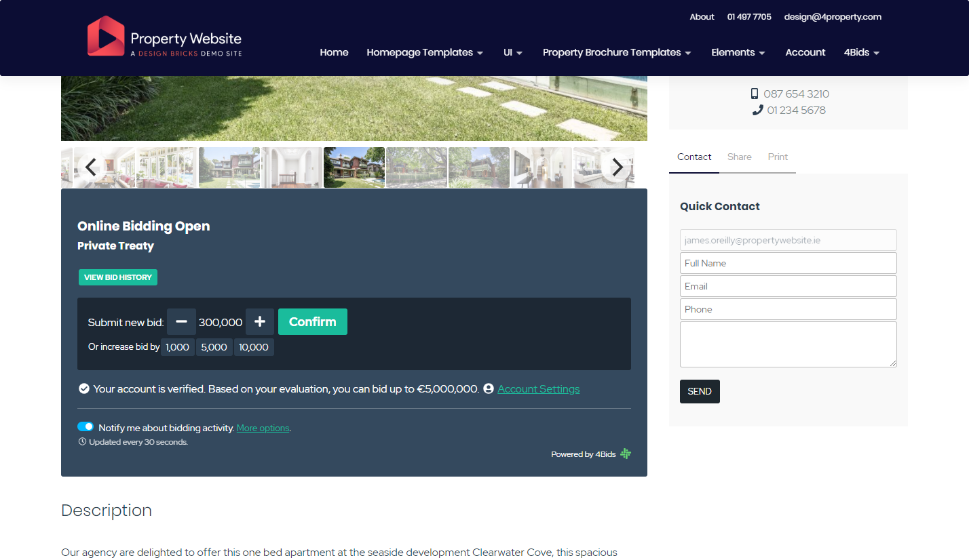Open Property Brochure Templates dropdown
969x560 pixels.
pos(617,53)
